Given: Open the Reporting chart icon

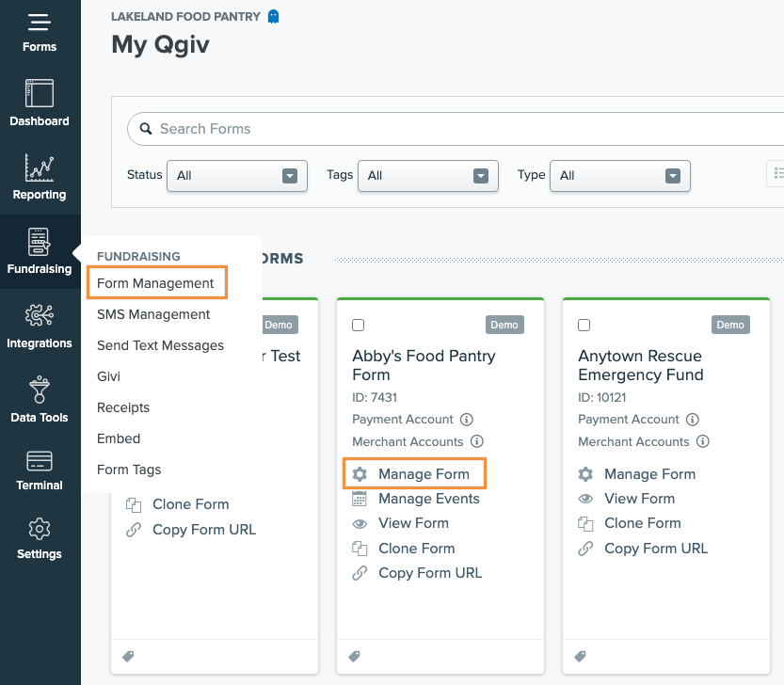Looking at the screenshot, I should click(x=39, y=168).
